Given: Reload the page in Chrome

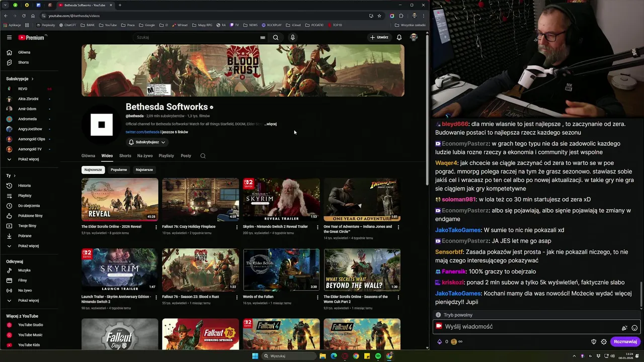Looking at the screenshot, I should click(x=24, y=16).
